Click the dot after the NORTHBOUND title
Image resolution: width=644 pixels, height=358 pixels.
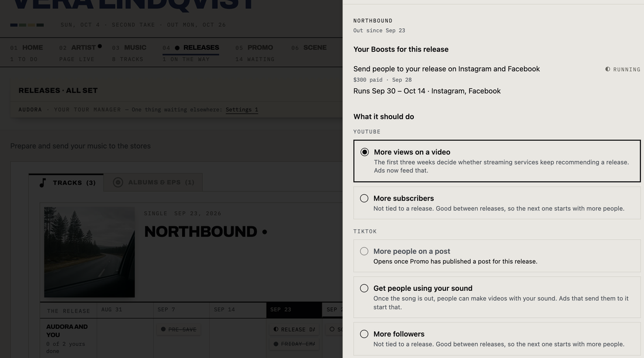265,232
